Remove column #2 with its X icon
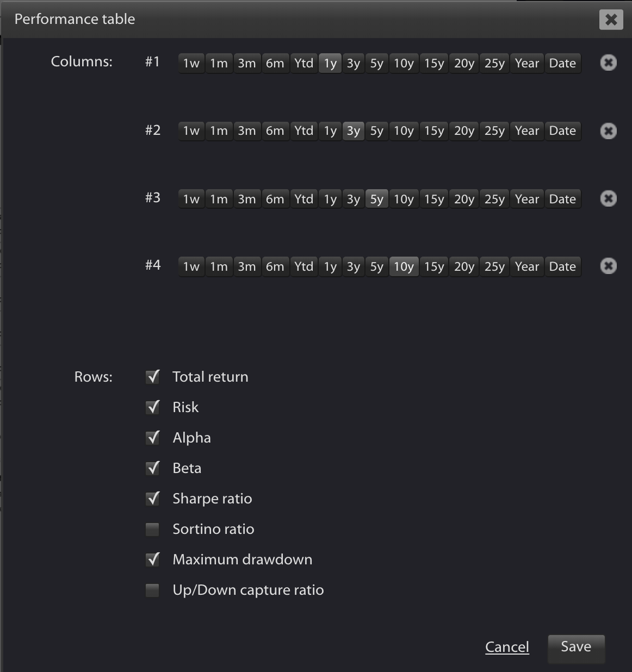Screen dimensions: 632x672 (608, 131)
